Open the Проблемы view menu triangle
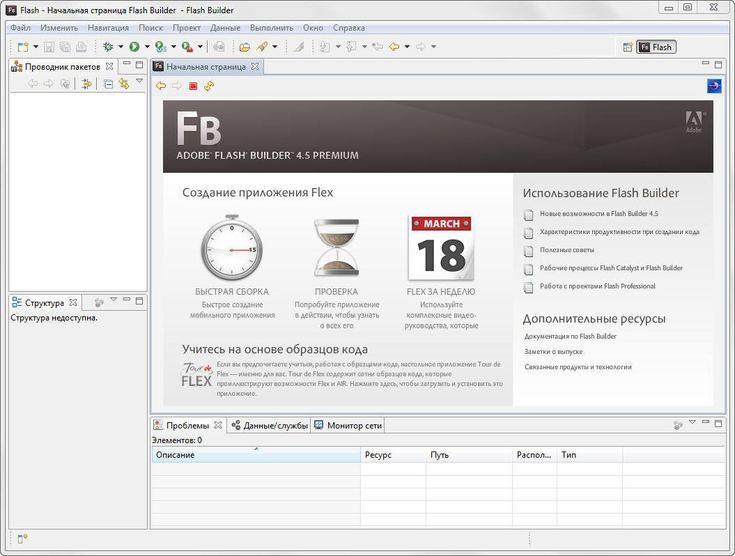735x556 pixels. tap(692, 422)
